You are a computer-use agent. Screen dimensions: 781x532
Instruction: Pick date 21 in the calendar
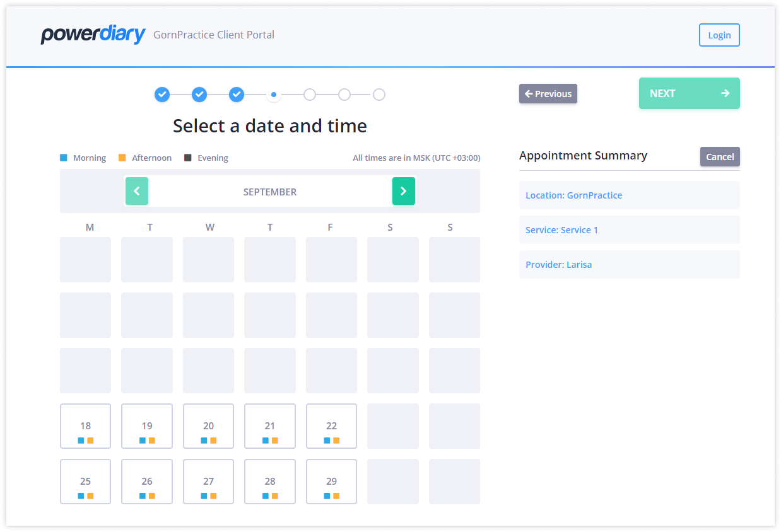[270, 426]
